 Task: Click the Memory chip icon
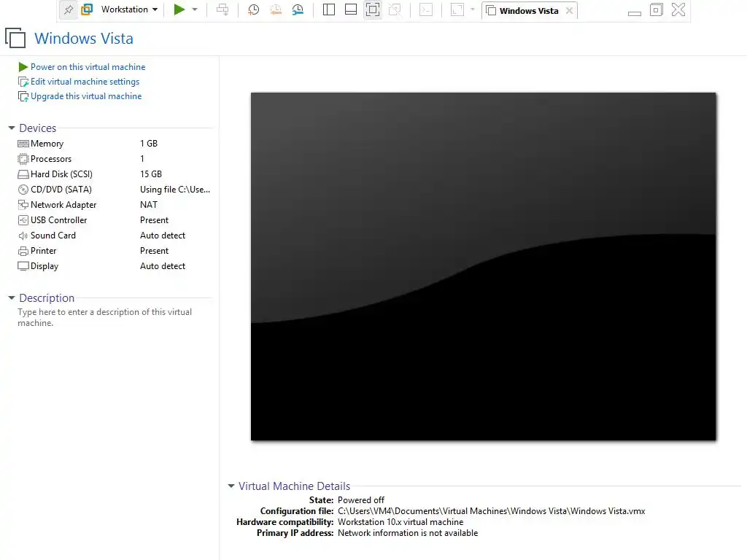coord(23,144)
